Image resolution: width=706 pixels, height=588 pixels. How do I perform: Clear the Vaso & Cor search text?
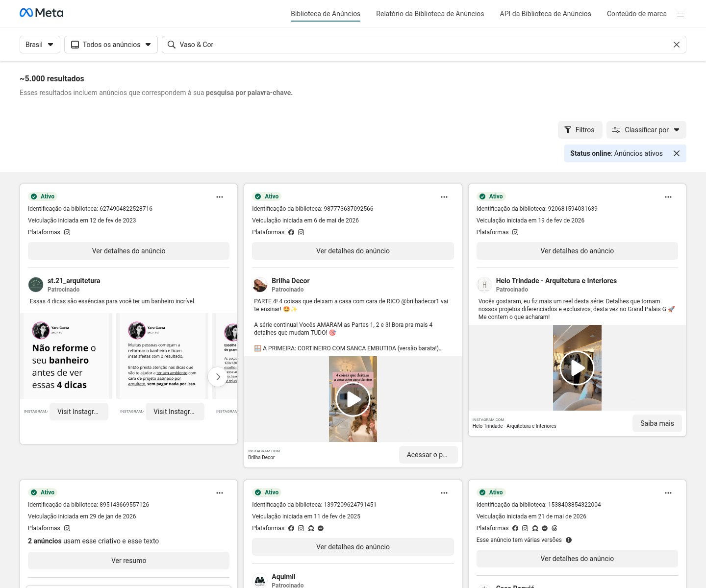point(677,45)
